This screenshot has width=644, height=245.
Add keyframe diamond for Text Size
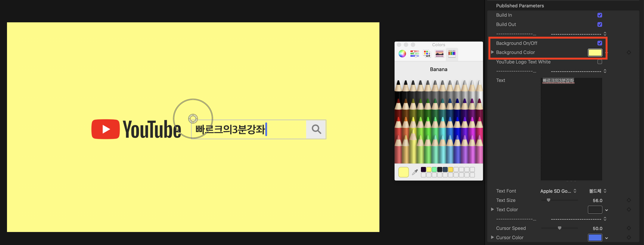point(628,200)
